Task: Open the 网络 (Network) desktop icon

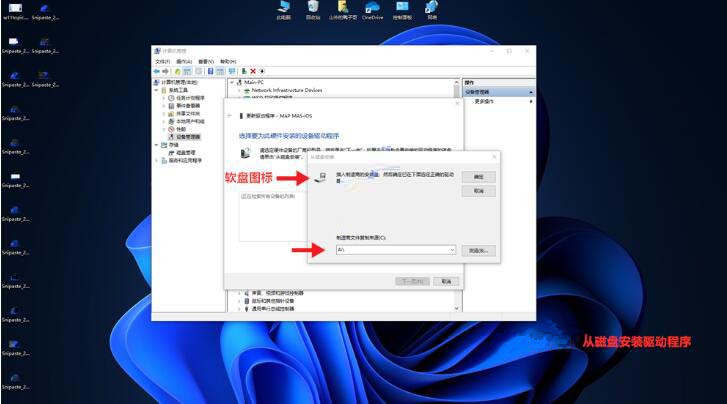Action: 432,10
